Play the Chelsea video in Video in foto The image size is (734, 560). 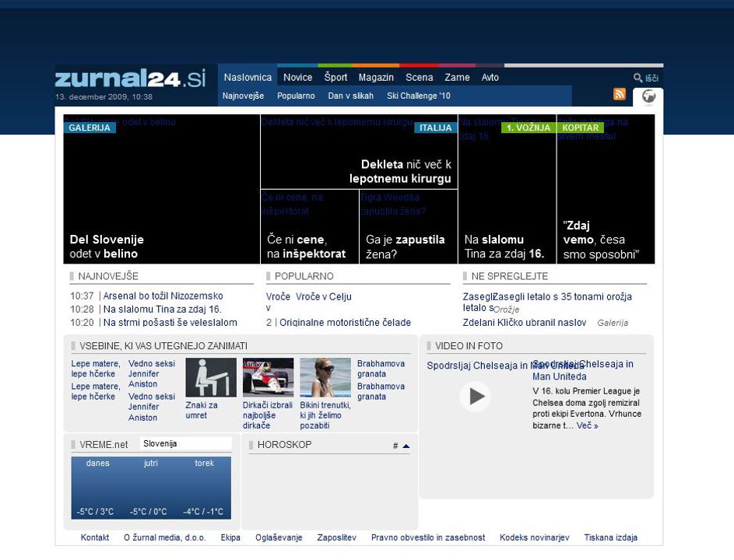point(475,397)
